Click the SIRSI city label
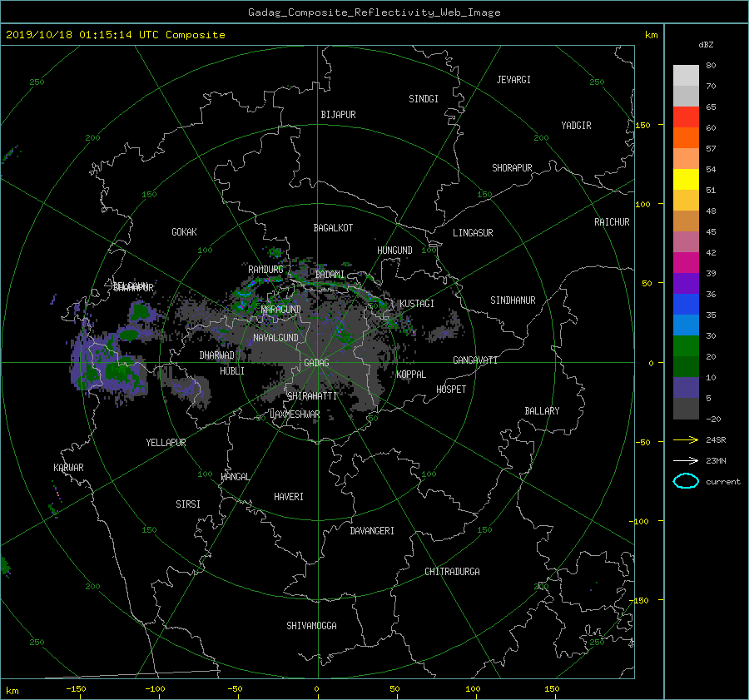749x700 pixels. point(188,504)
